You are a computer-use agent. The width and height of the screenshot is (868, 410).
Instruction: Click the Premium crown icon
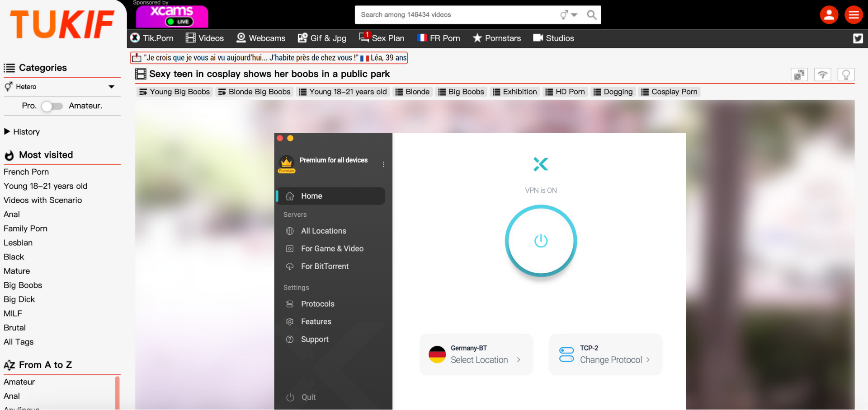click(x=287, y=164)
